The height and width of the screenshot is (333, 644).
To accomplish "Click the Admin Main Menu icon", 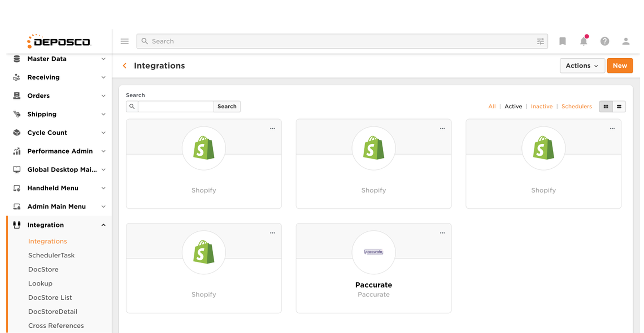I will click(17, 207).
